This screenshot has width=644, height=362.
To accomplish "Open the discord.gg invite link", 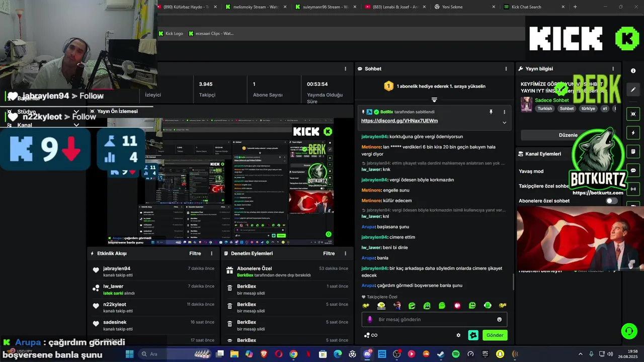I will coord(399,121).
